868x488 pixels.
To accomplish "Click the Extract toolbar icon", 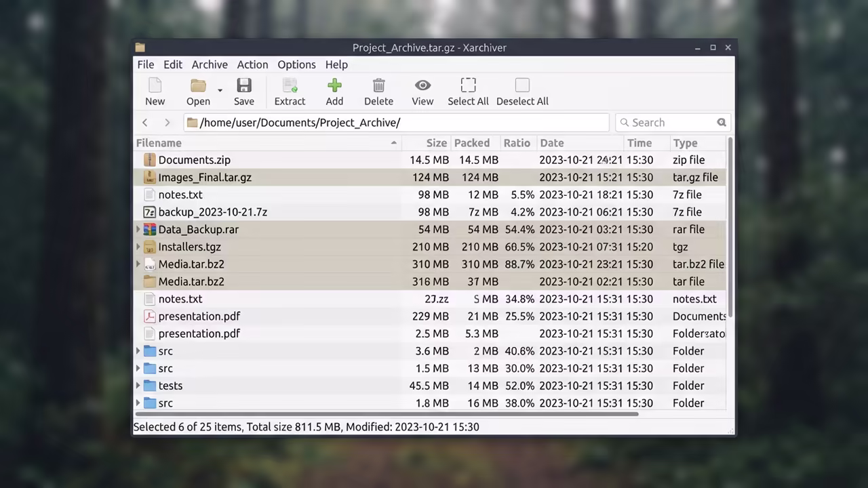I will click(x=290, y=85).
